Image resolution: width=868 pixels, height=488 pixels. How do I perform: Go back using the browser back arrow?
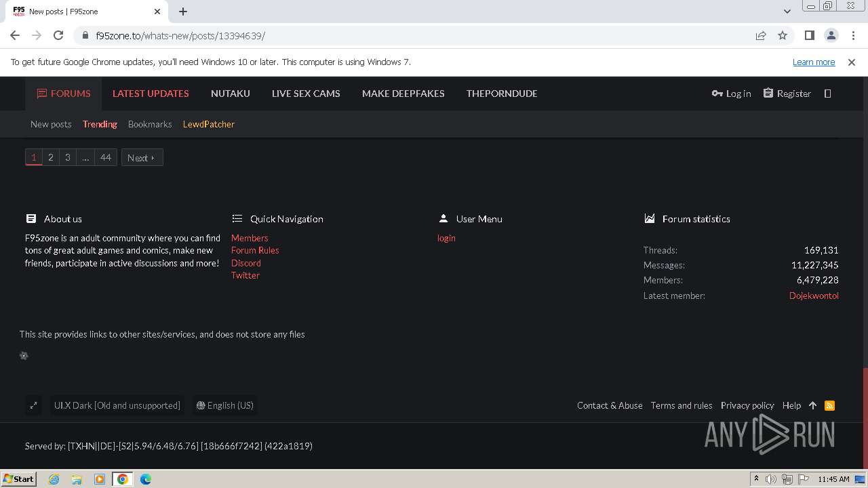coord(15,35)
